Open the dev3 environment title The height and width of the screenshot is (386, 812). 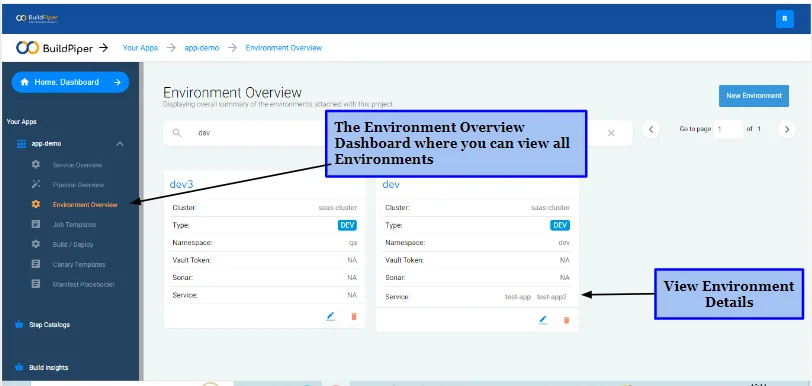[x=181, y=184]
